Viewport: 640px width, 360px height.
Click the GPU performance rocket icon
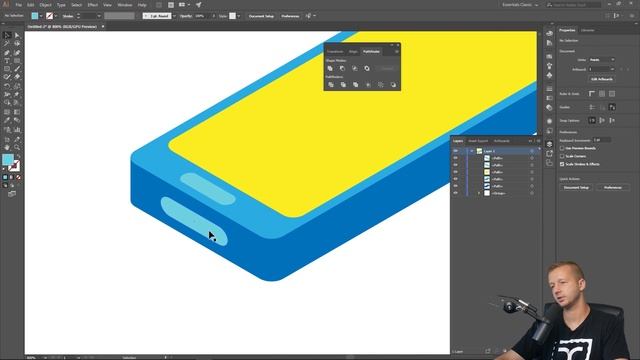click(x=198, y=5)
